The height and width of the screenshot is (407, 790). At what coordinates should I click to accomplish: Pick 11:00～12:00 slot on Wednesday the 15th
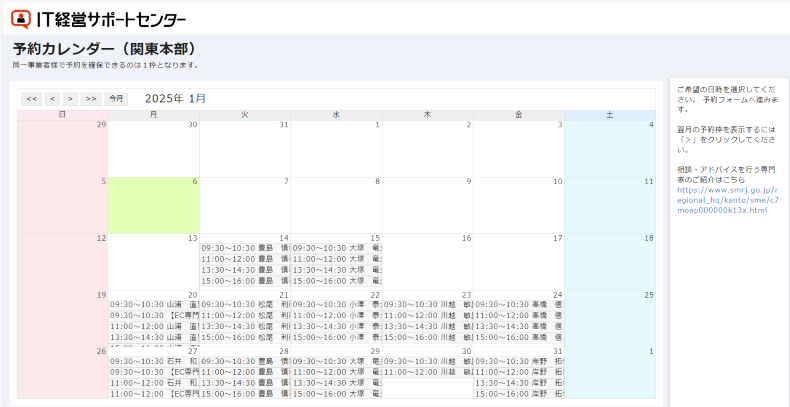(336, 258)
